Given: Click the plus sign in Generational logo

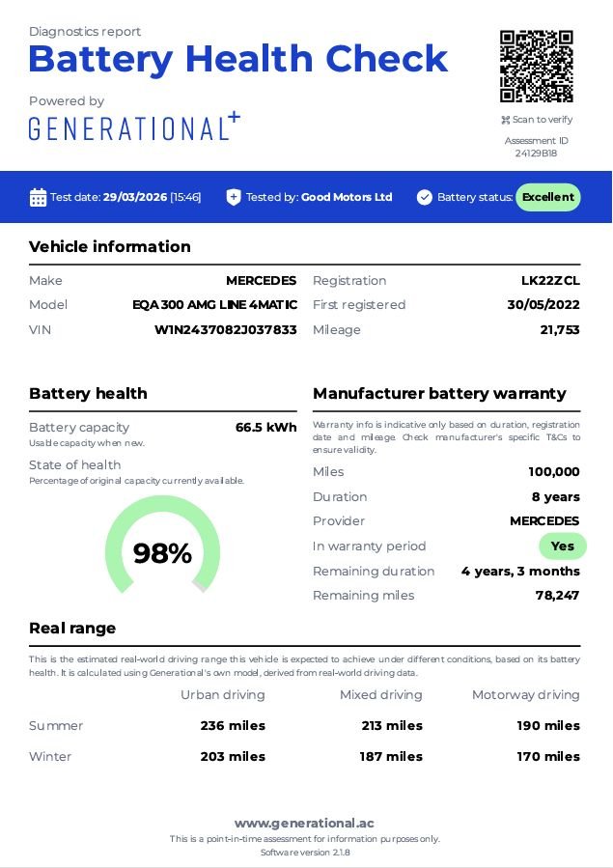Looking at the screenshot, I should (x=234, y=118).
